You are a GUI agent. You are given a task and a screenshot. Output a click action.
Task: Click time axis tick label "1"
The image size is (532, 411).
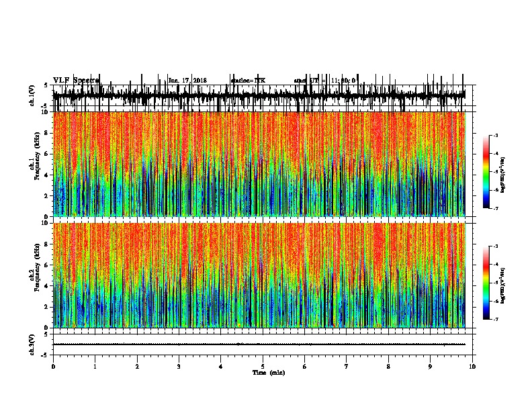[95, 367]
